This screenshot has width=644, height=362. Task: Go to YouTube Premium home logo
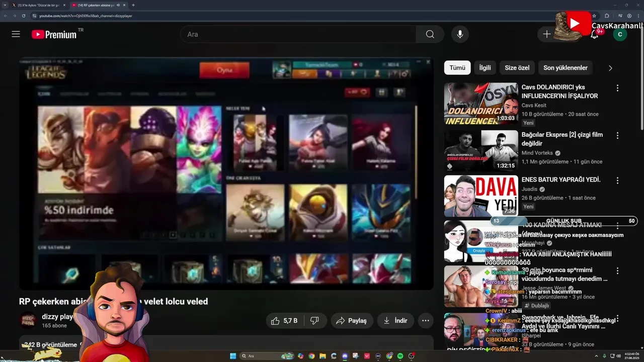point(54,34)
